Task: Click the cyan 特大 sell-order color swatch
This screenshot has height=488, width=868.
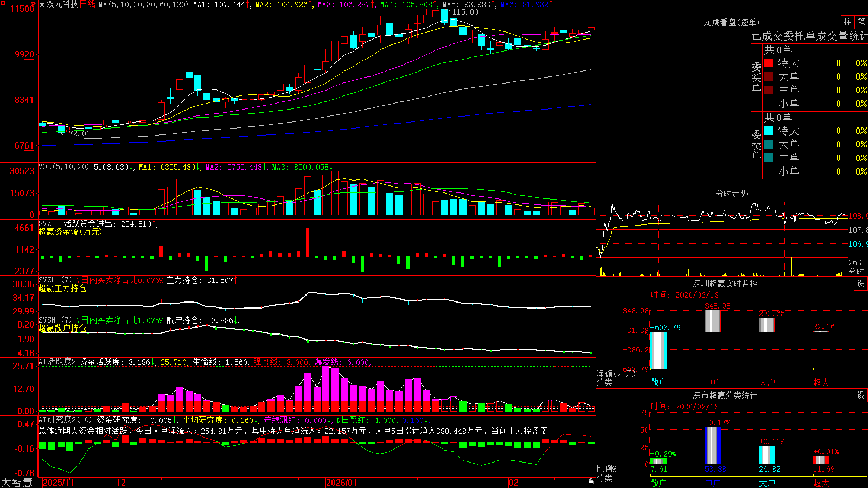Action: pyautogui.click(x=768, y=131)
